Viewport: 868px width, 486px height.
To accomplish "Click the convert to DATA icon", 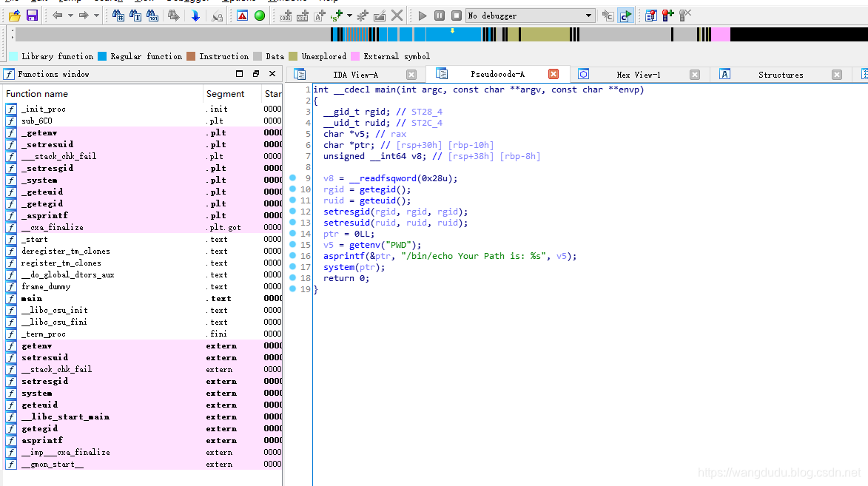I will [302, 16].
